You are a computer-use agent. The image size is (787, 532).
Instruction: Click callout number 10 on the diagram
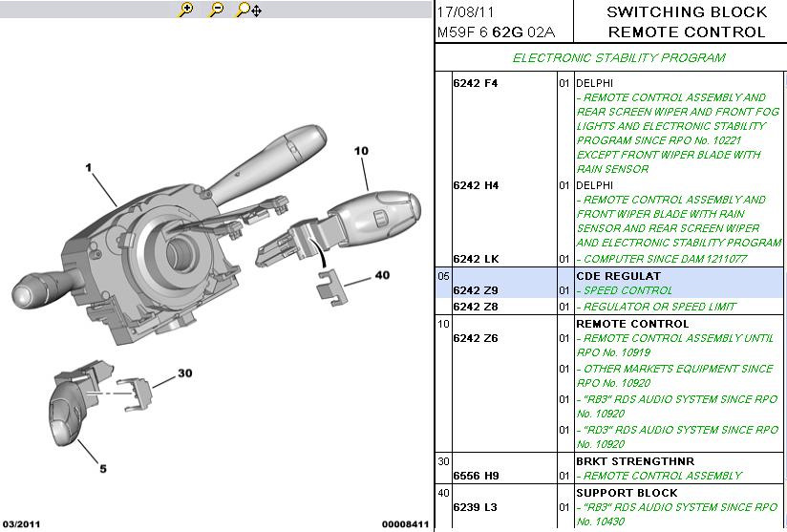pos(361,151)
